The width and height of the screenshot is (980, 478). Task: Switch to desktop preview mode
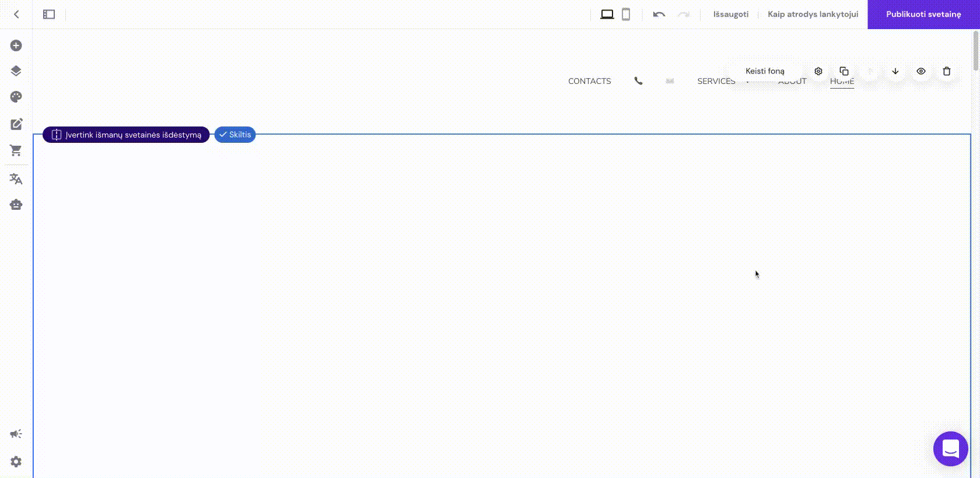point(607,15)
